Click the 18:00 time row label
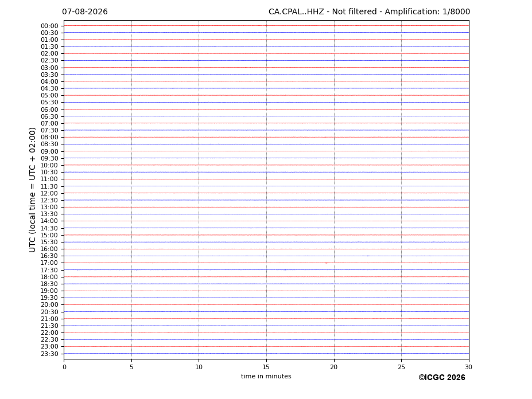 [49, 277]
